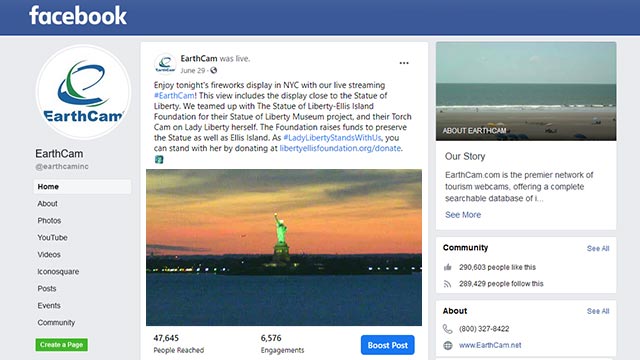Image resolution: width=640 pixels, height=360 pixels.
Task: Click the small EarthCam avatar on the post
Action: click(x=165, y=64)
